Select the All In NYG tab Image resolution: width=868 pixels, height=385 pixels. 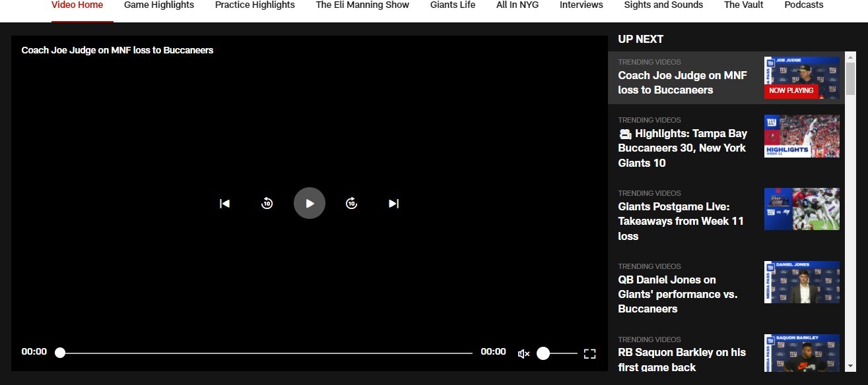click(517, 5)
